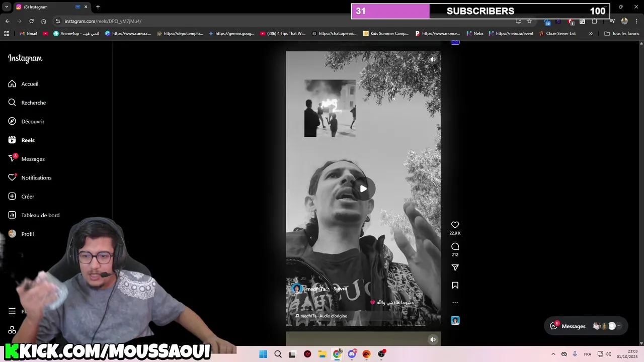Click the Instagram logo

pyautogui.click(x=25, y=58)
